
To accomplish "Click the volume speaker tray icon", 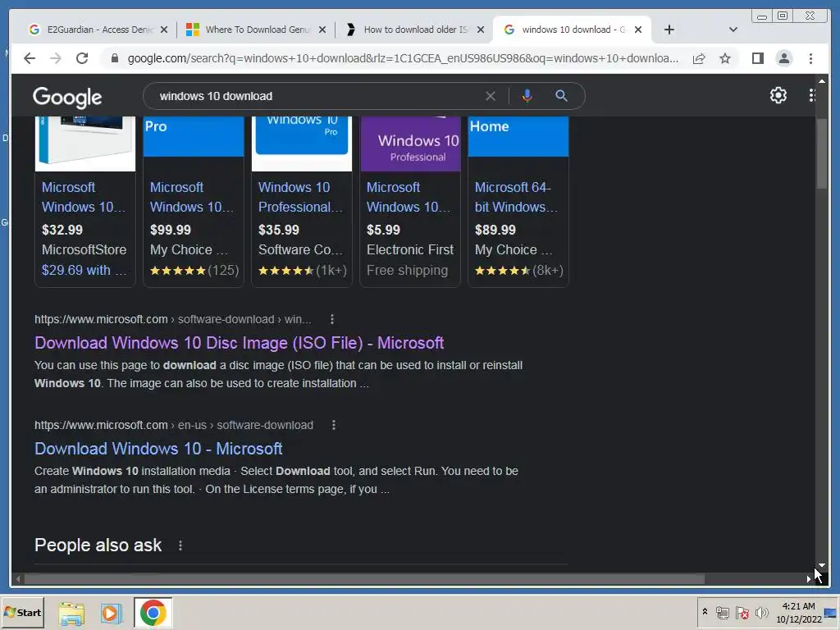I will (x=761, y=613).
